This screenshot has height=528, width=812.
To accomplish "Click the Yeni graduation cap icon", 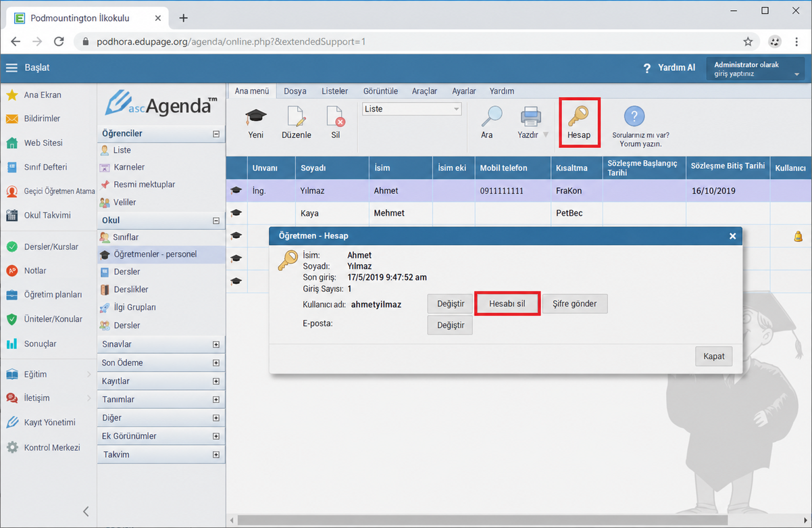I will (256, 117).
